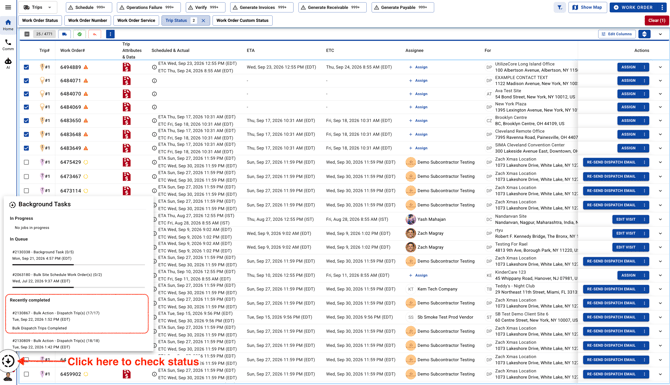Expand the row for Teddy's - Night Club
The height and width of the screenshot is (385, 670).
pos(660,289)
